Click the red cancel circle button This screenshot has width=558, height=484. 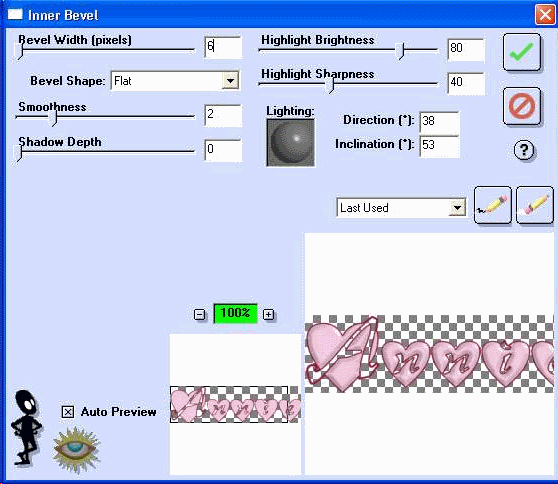point(522,106)
